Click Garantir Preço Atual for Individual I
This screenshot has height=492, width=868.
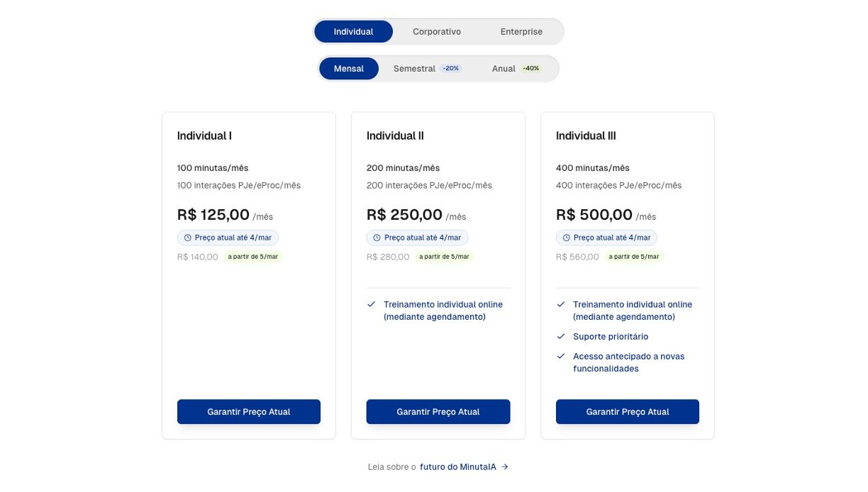[x=249, y=412]
